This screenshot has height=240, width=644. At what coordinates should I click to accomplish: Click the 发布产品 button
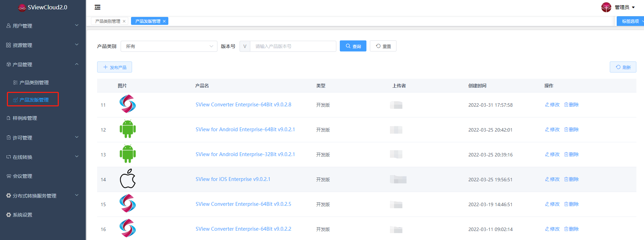114,67
